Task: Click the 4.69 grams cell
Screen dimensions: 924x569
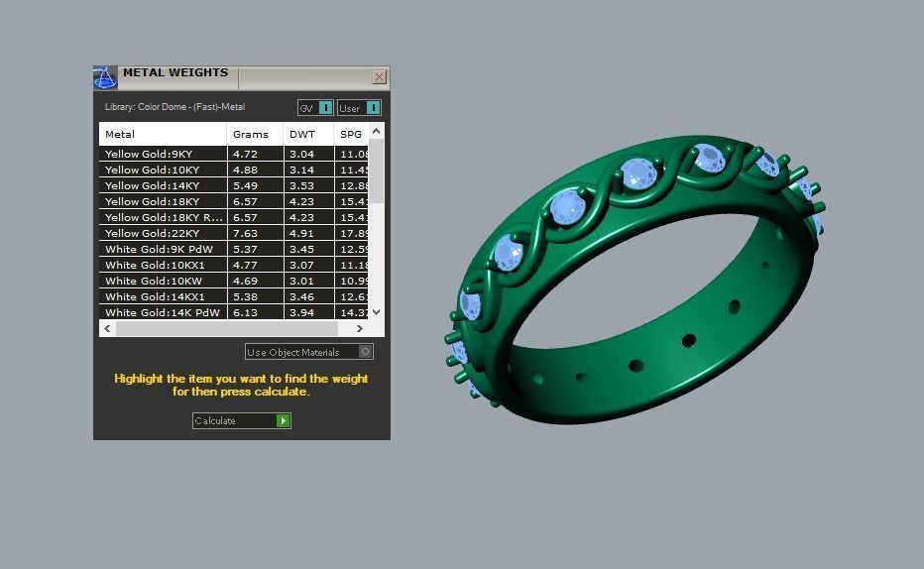Action: tap(255, 281)
